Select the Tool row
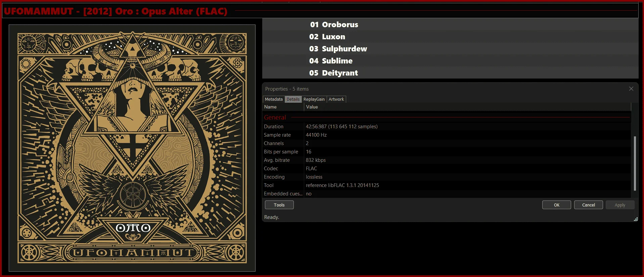Viewport: 644px width, 277px height. click(447, 185)
